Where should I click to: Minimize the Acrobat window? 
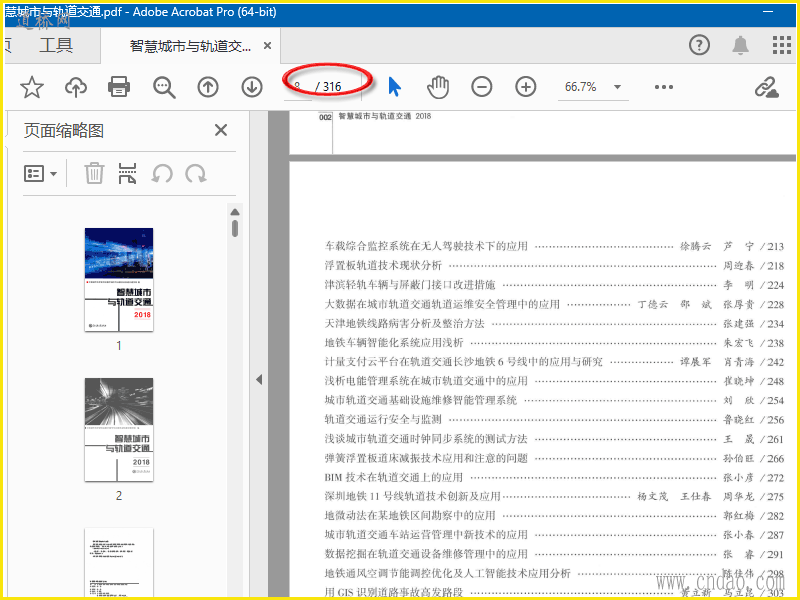click(768, 12)
